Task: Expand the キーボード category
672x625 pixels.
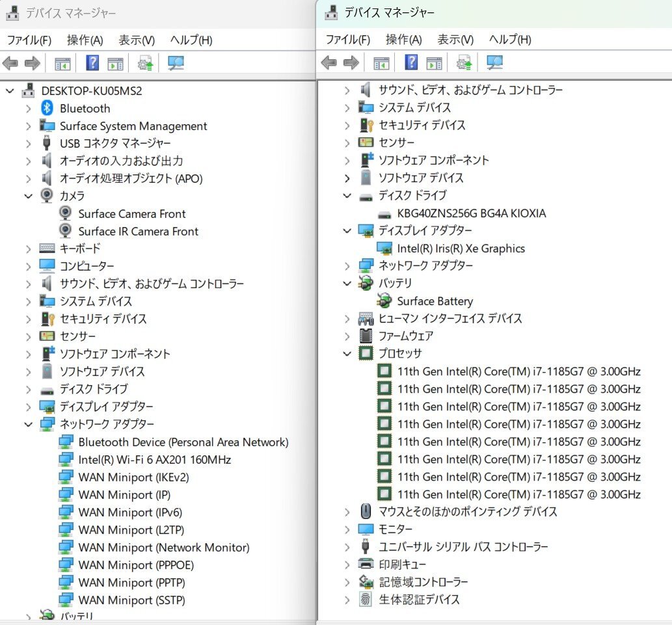Action: [28, 248]
